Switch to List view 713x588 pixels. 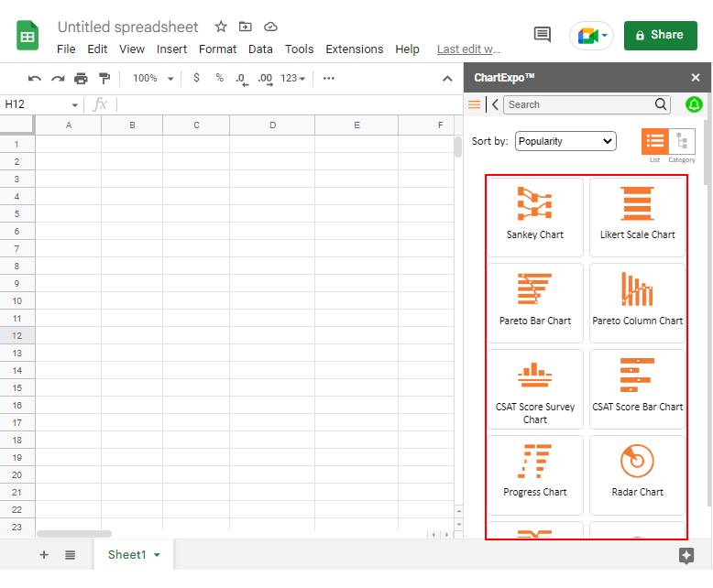click(654, 141)
